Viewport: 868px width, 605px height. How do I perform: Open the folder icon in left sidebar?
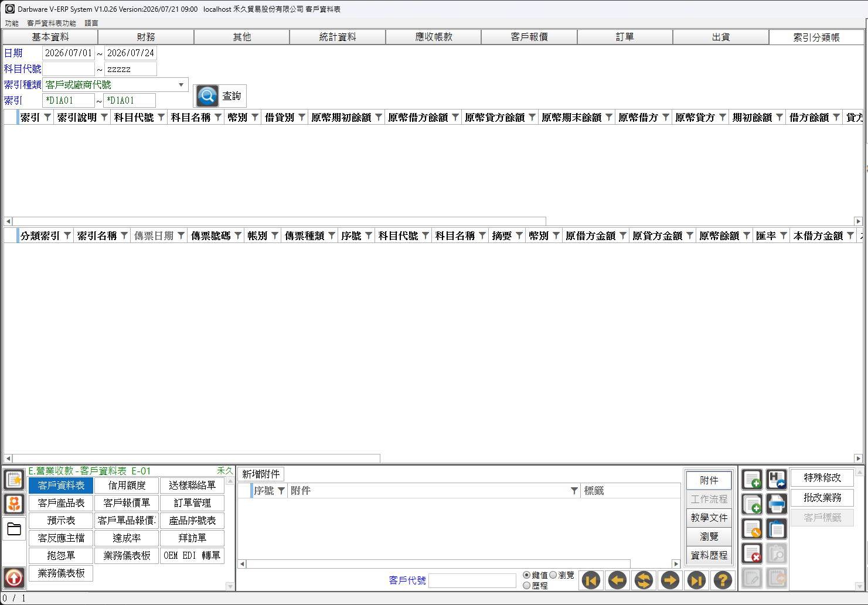pos(14,529)
